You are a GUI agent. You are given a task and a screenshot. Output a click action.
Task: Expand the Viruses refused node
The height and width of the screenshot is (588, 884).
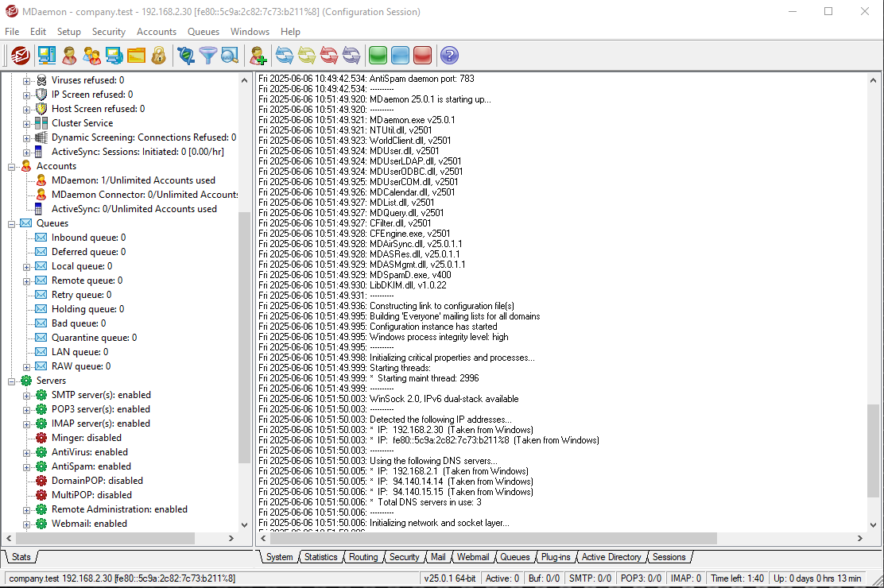click(26, 80)
